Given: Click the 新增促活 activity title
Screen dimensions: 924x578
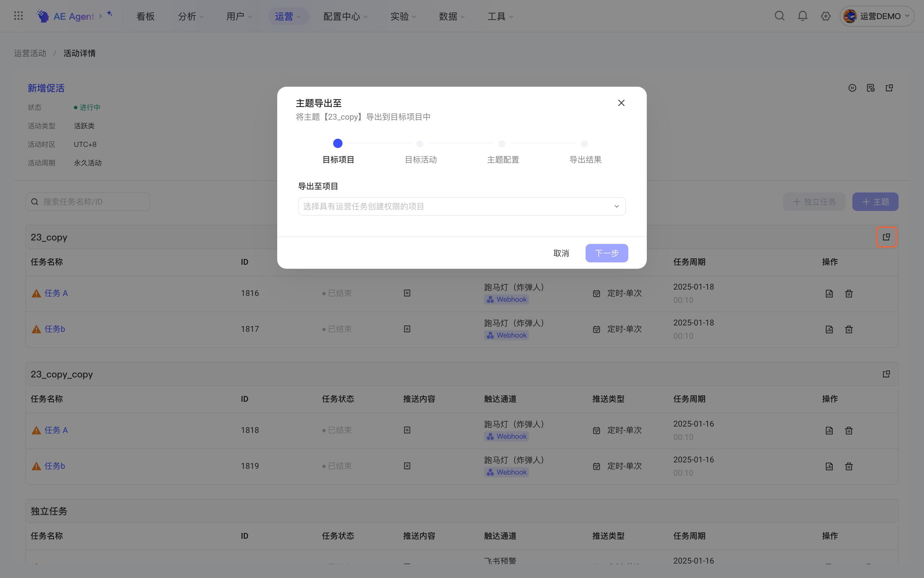Looking at the screenshot, I should pos(46,88).
